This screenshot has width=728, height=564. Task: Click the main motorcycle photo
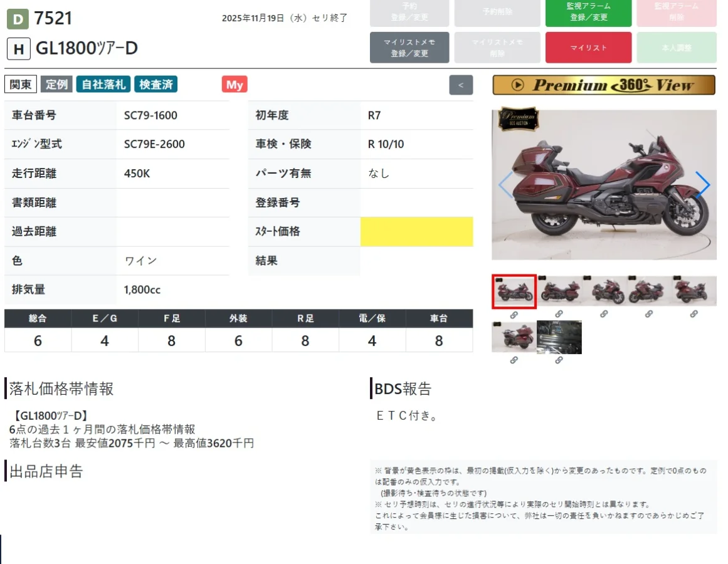coord(604,185)
